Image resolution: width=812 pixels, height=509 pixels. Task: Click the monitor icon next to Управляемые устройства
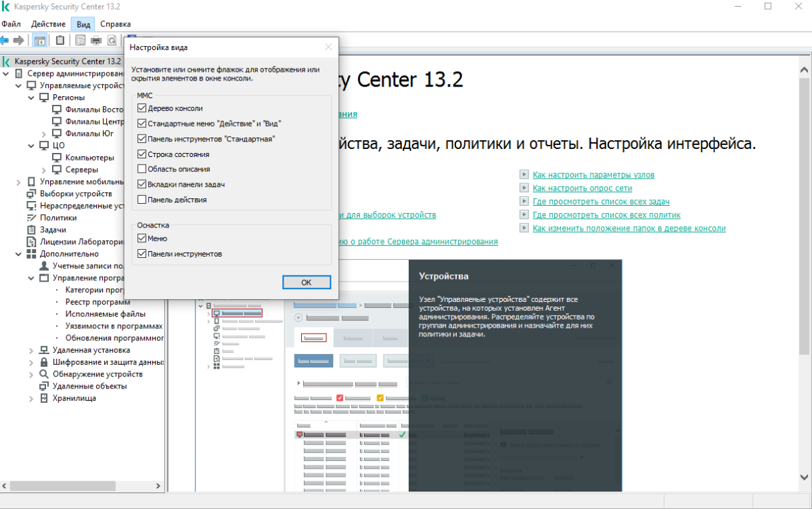tap(32, 85)
